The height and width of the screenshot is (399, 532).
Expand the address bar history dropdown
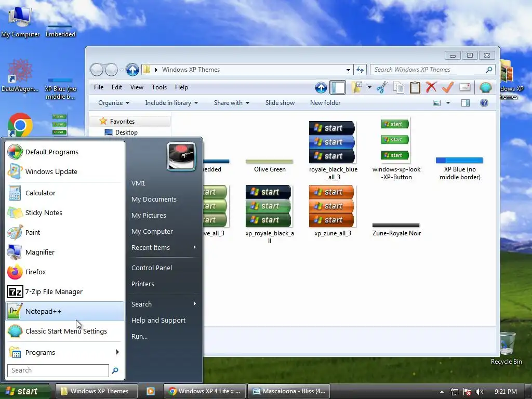click(348, 70)
